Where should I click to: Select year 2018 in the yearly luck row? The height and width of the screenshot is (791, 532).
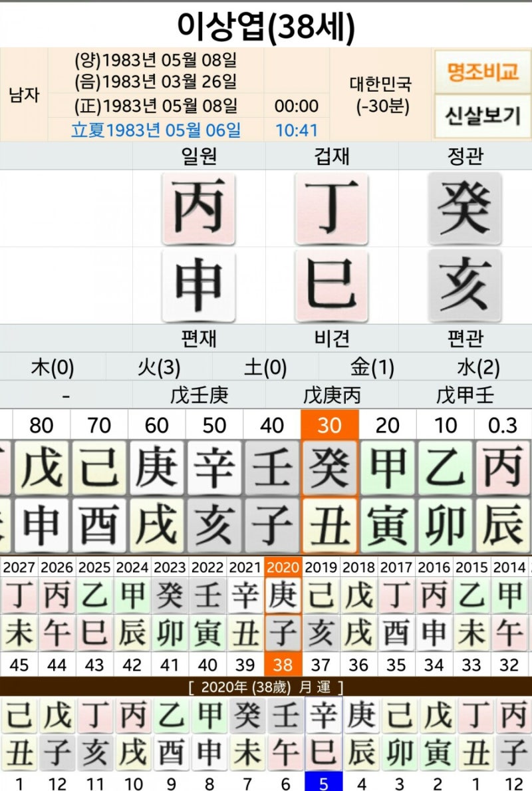358,567
